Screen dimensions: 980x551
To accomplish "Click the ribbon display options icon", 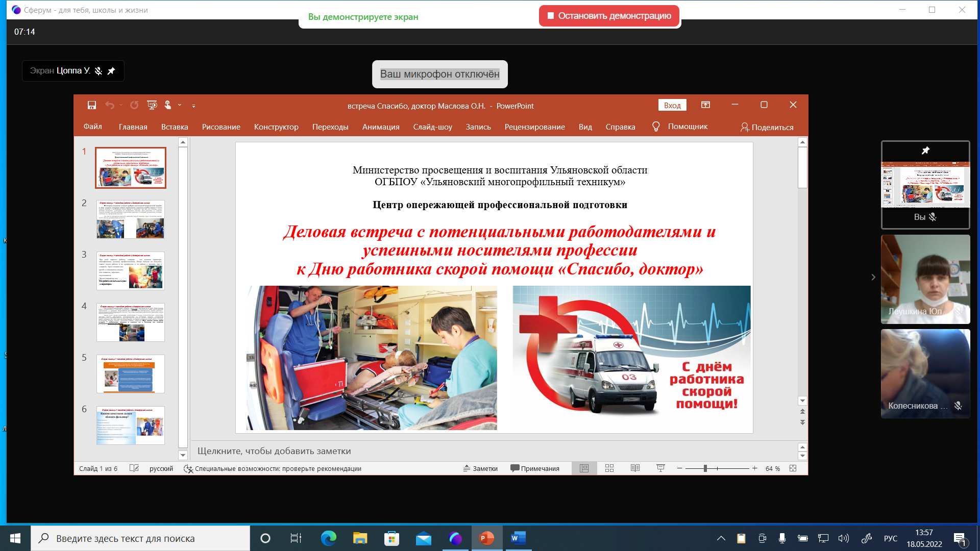I will 705,105.
